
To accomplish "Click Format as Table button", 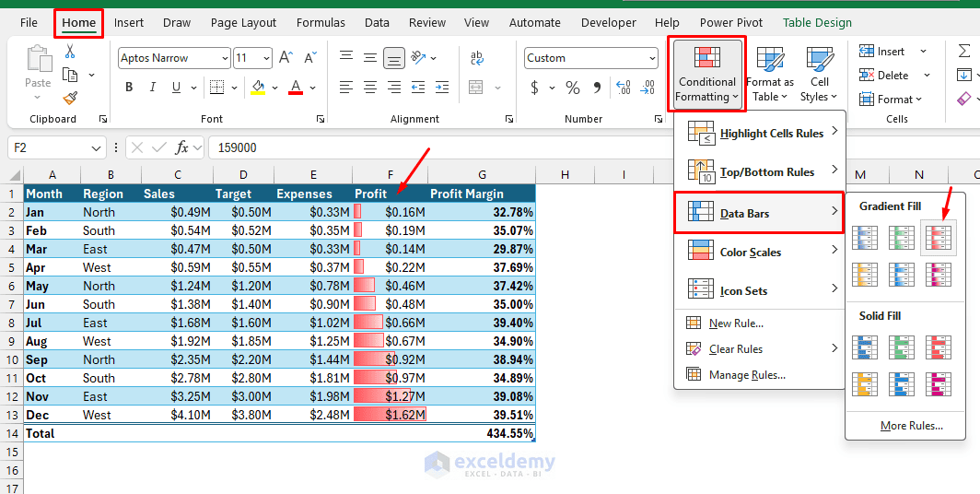I will click(769, 75).
